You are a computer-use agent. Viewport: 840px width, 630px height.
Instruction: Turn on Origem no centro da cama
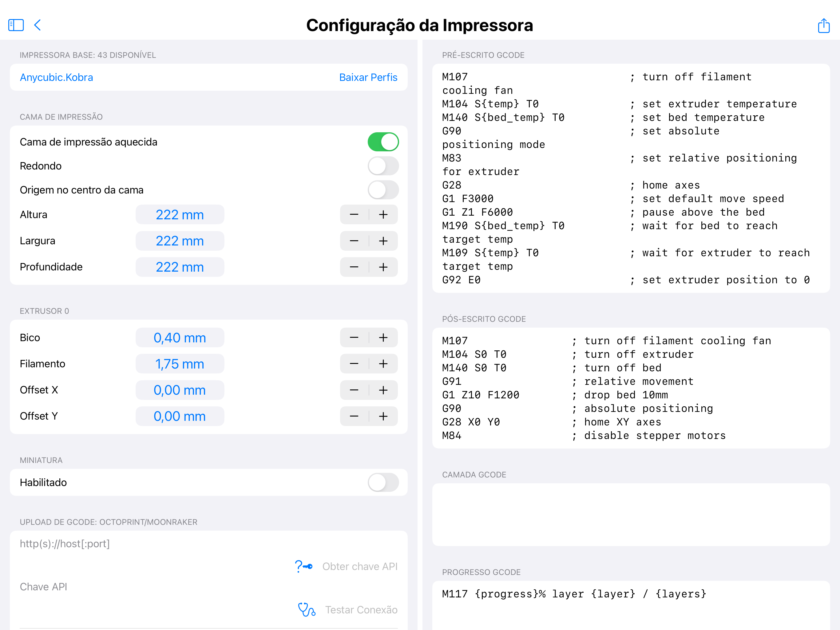tap(383, 189)
